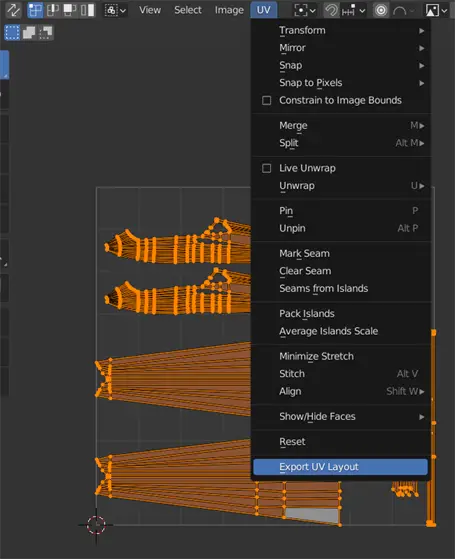
Task: Choose subtract from selection mode icon
Action: (x=46, y=33)
